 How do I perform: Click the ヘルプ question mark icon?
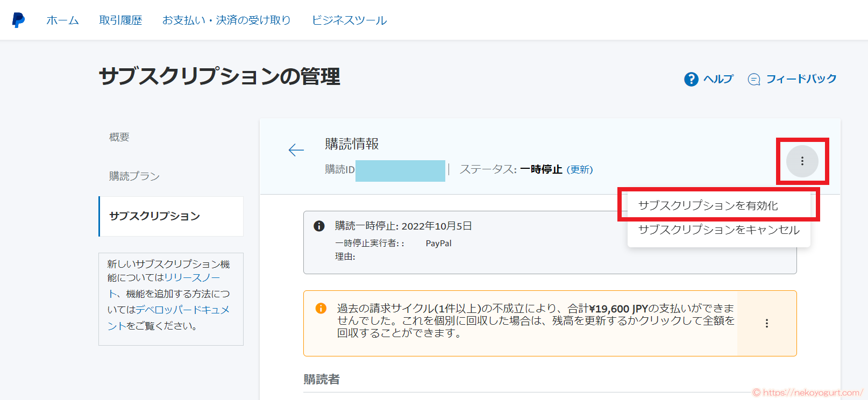tap(691, 79)
